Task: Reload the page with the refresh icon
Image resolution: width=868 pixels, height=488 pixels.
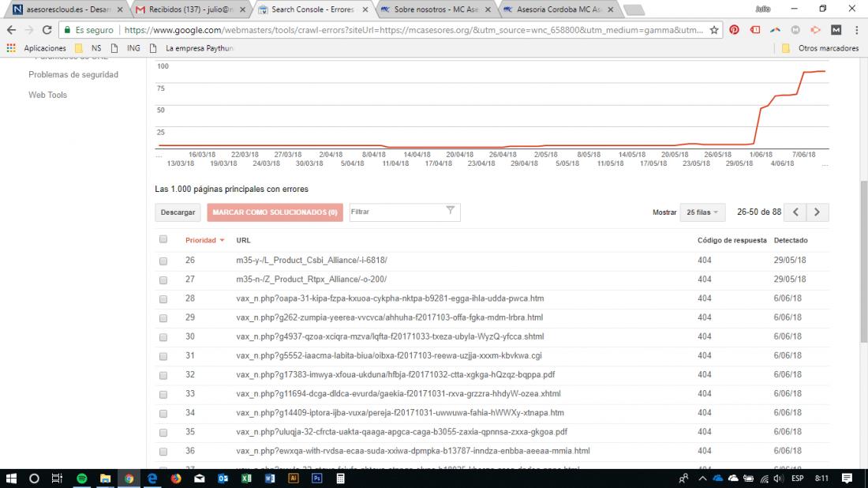Action: pos(47,30)
